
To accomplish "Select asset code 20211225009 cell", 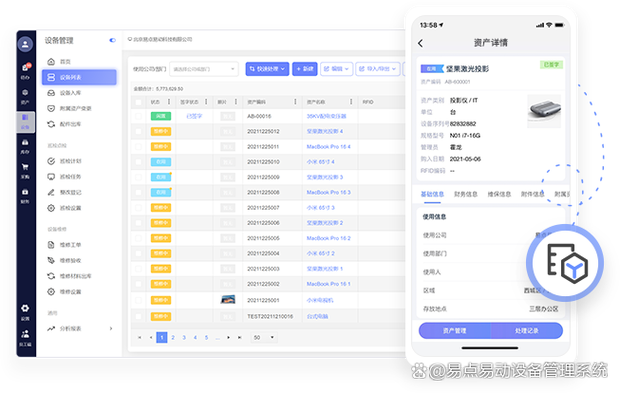I will 263,177.
